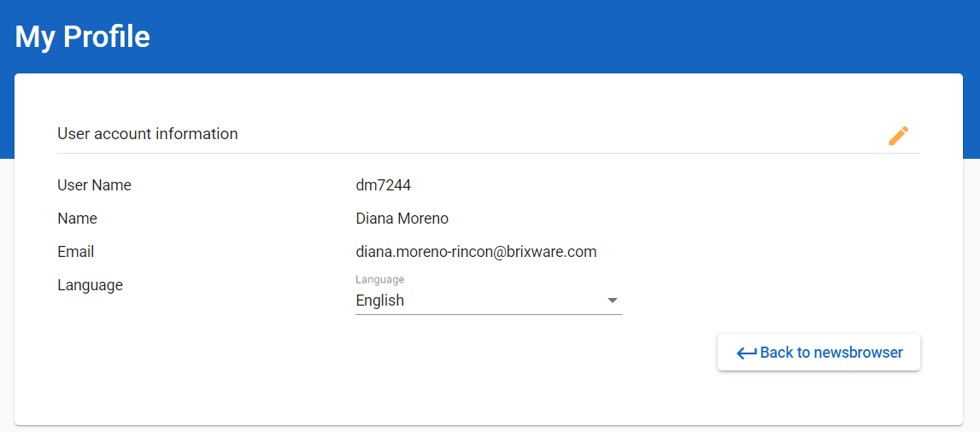Select the User account information heading
Screen dimensions: 980x432
[147, 134]
